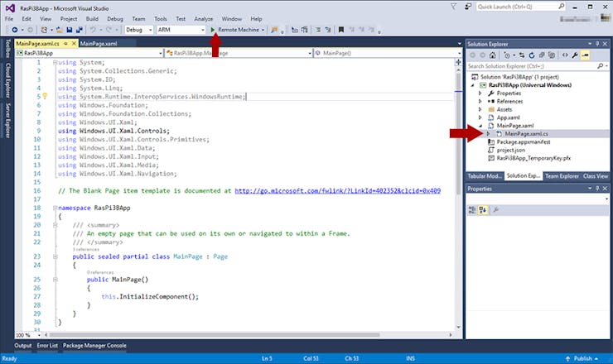This screenshot has height=364, width=613.
Task: Click the Property Pages wrench in Properties panel
Action: [x=495, y=210]
